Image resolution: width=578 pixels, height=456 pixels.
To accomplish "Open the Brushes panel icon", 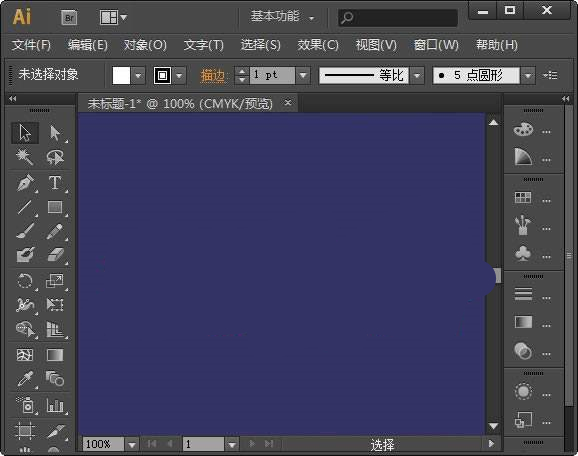I will (x=523, y=225).
